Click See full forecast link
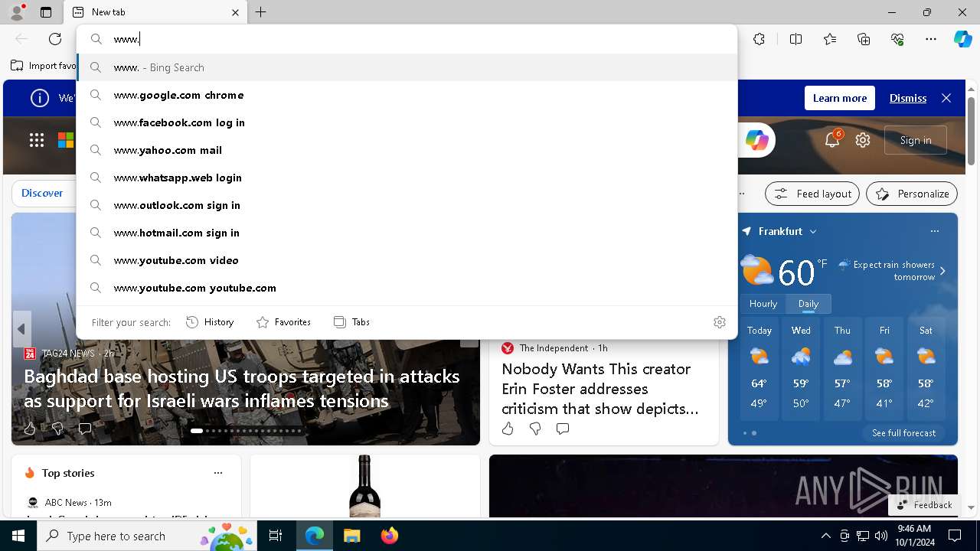Viewport: 980px width, 551px height. tap(903, 433)
